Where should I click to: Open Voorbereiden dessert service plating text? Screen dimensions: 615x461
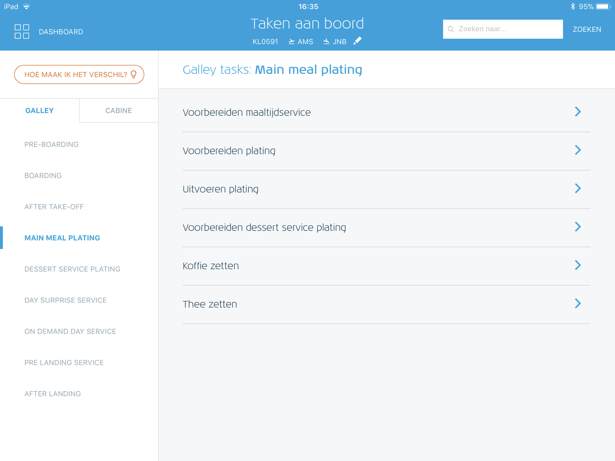tap(264, 228)
